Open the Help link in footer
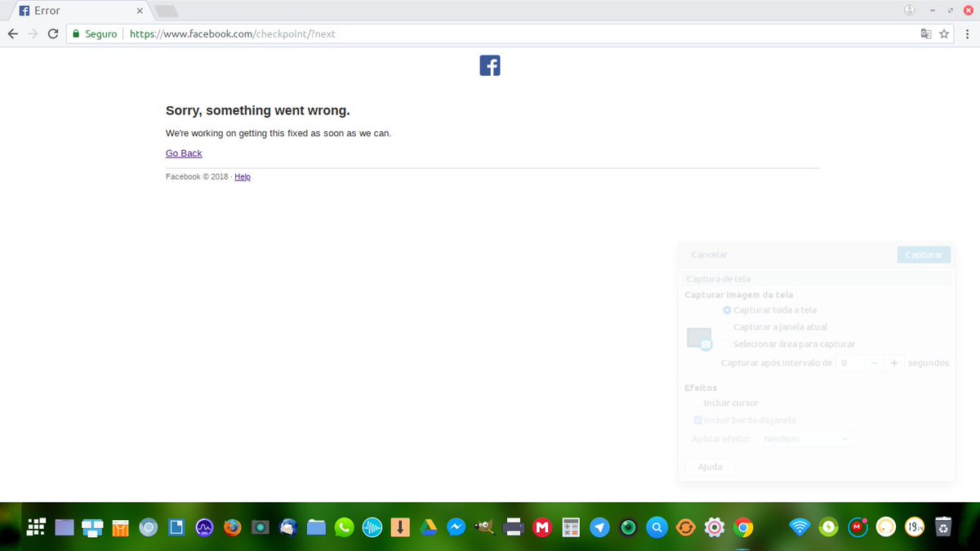 pyautogui.click(x=243, y=177)
